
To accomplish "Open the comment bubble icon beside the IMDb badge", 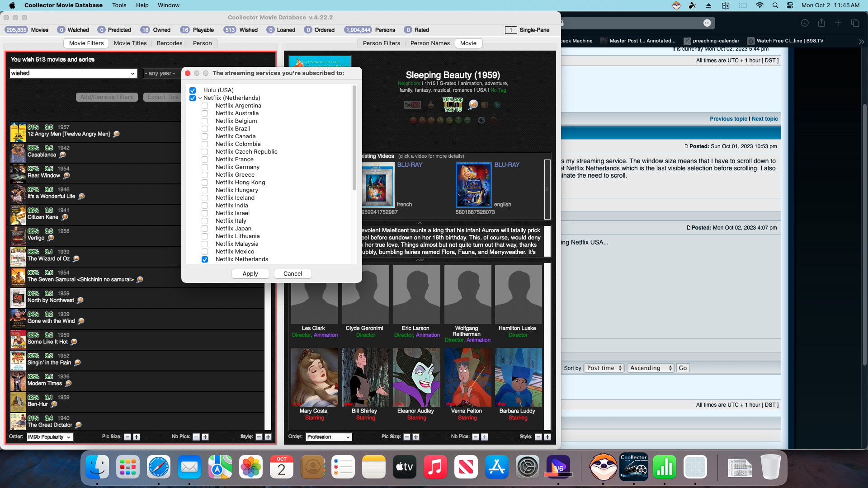I will point(473,104).
